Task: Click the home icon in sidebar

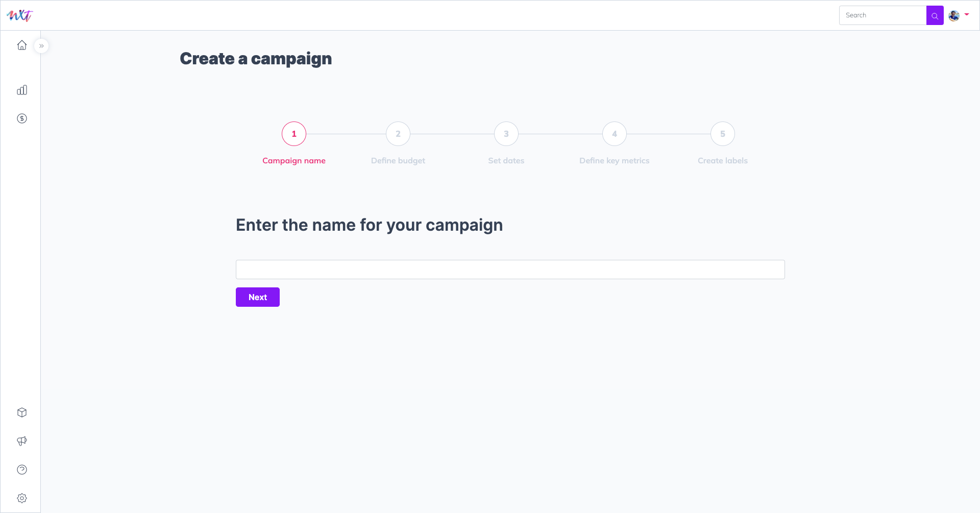Action: (22, 45)
